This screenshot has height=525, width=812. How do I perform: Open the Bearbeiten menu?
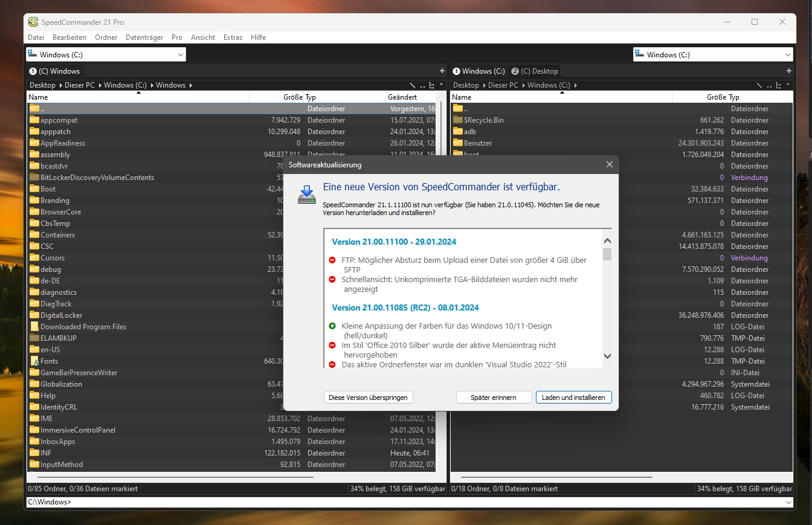point(69,37)
